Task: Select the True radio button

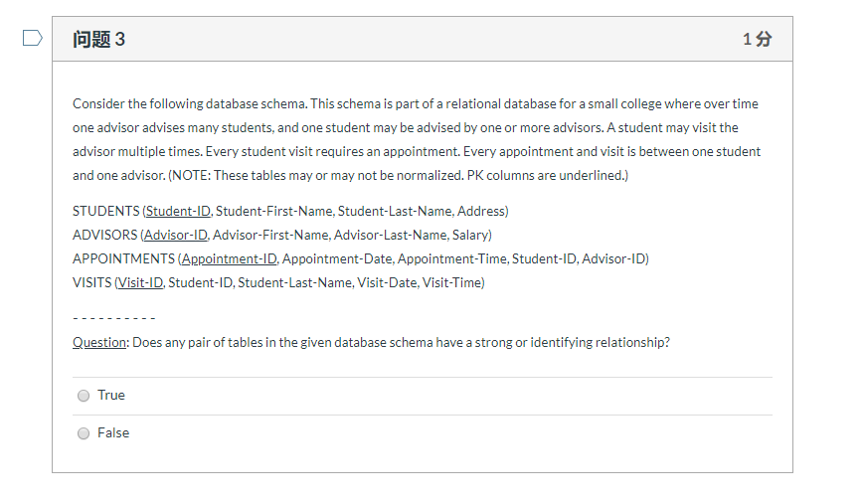Action: [84, 396]
